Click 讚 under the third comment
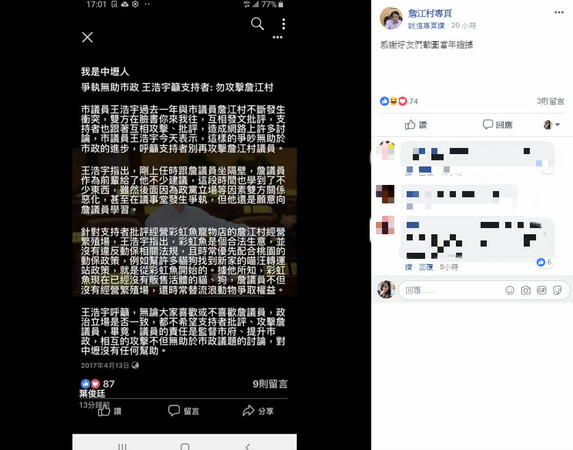This screenshot has width=573, height=450. pos(409,267)
